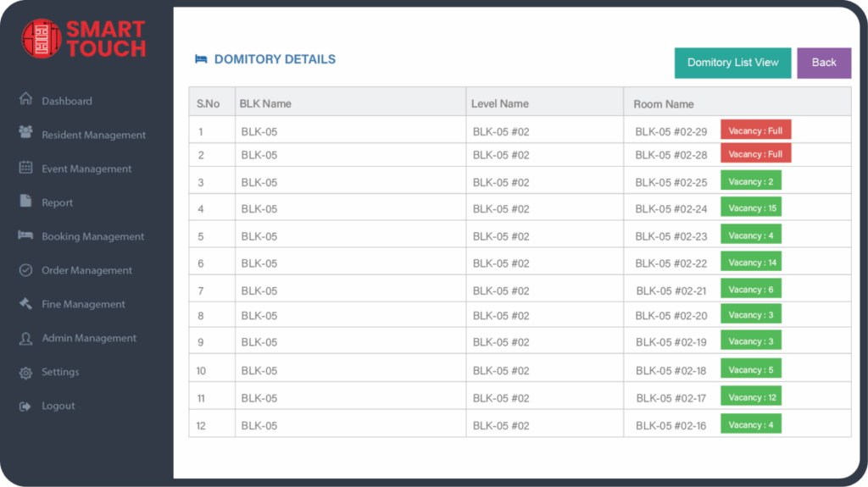Click the Booking Management bed icon
This screenshot has width=868, height=487.
[x=25, y=235]
